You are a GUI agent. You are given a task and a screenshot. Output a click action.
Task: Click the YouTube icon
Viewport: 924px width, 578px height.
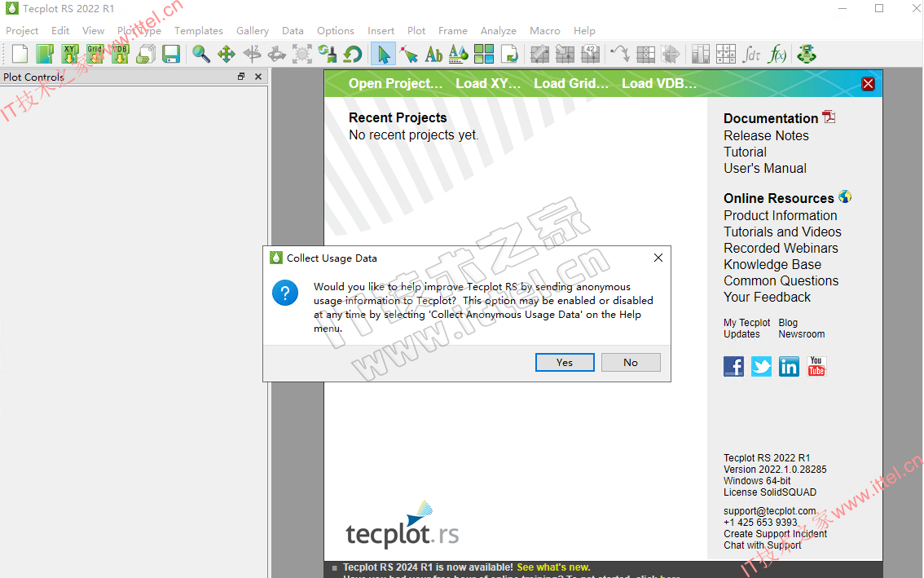click(x=816, y=366)
